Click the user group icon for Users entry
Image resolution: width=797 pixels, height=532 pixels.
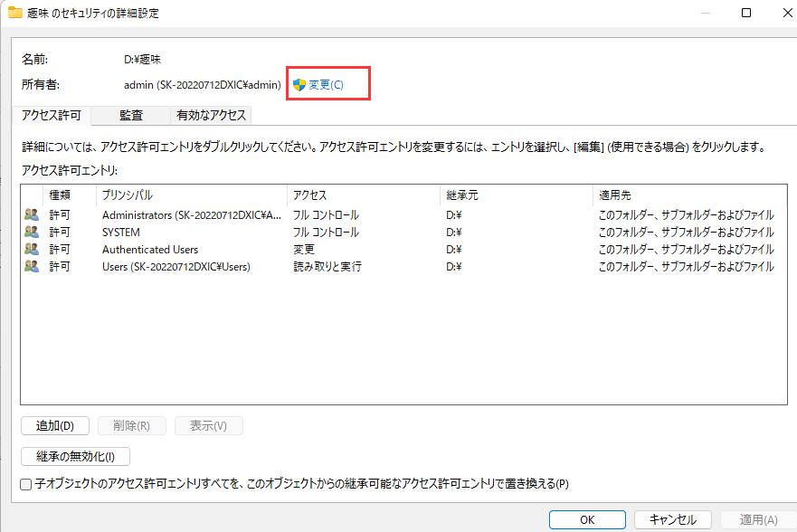tap(32, 267)
